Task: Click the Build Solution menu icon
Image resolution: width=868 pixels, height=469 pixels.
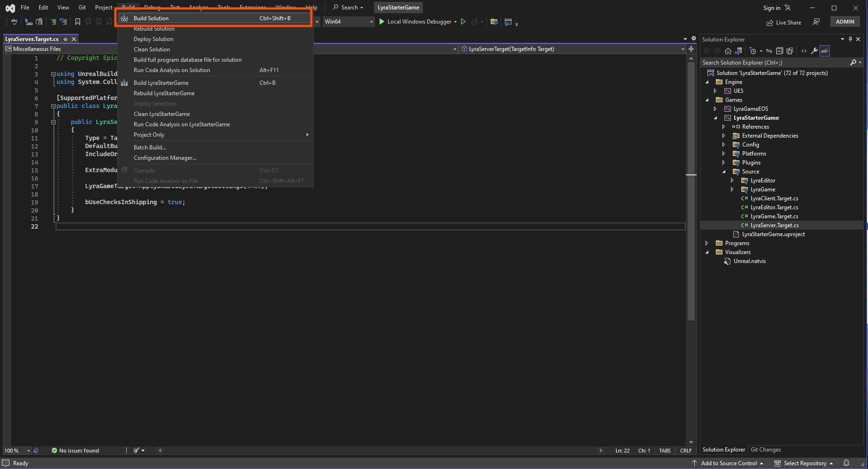Action: [x=124, y=18]
